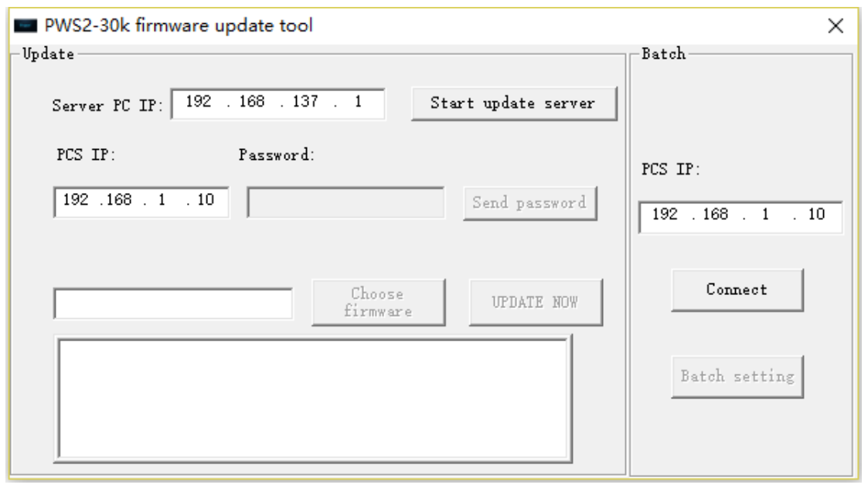Click the Start update server button
Viewport: 868px width, 488px height.
[x=514, y=103]
